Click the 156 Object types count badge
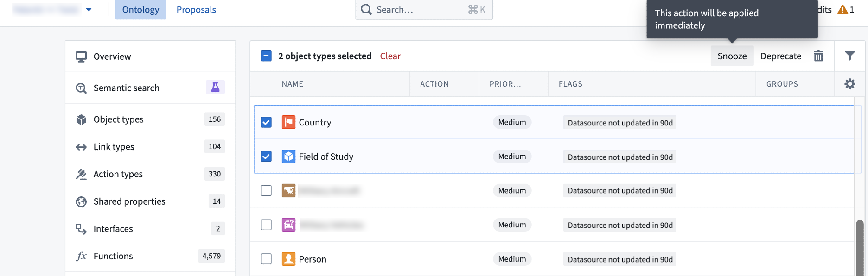Image resolution: width=868 pixels, height=276 pixels. click(215, 119)
